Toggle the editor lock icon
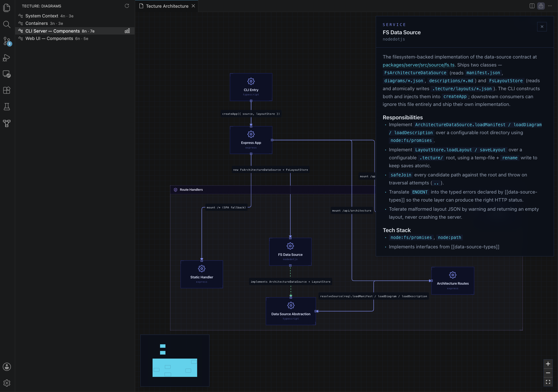This screenshot has height=392, width=558. click(x=541, y=6)
